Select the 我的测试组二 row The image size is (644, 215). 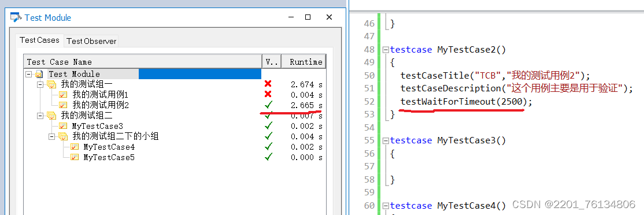175,116
